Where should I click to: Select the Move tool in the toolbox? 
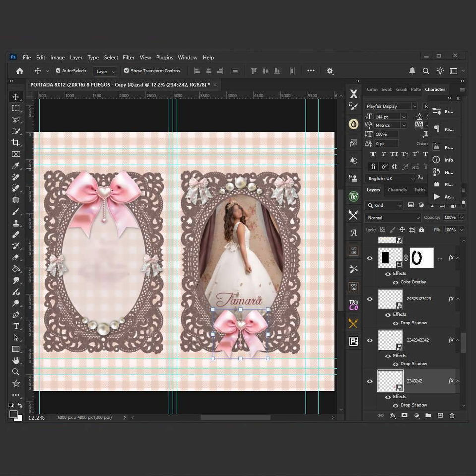click(16, 97)
